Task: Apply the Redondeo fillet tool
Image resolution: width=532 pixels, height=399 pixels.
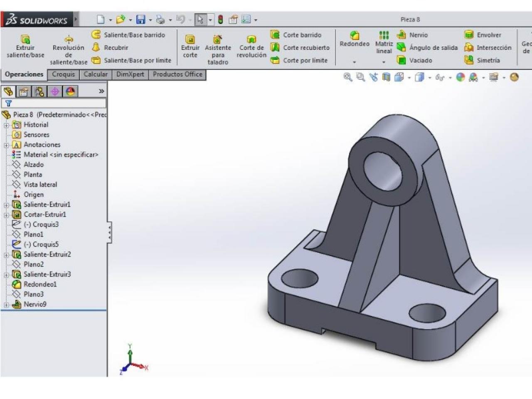Action: click(x=355, y=39)
